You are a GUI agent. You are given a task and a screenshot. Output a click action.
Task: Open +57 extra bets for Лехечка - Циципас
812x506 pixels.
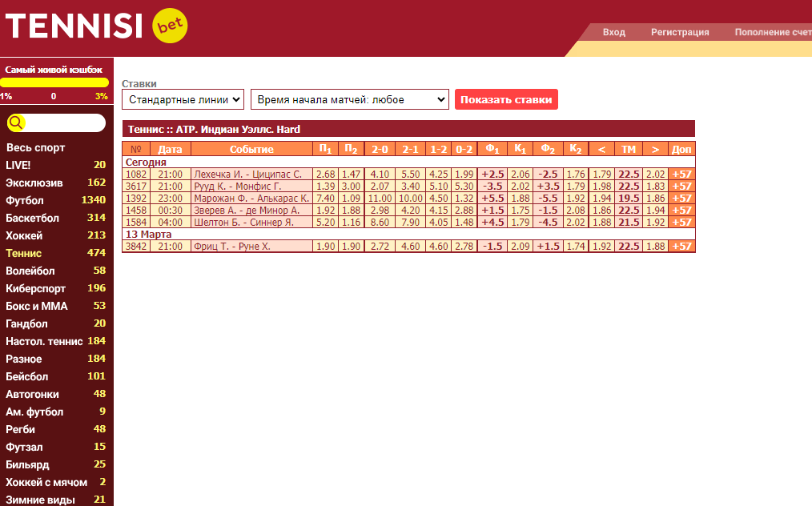[x=681, y=174]
